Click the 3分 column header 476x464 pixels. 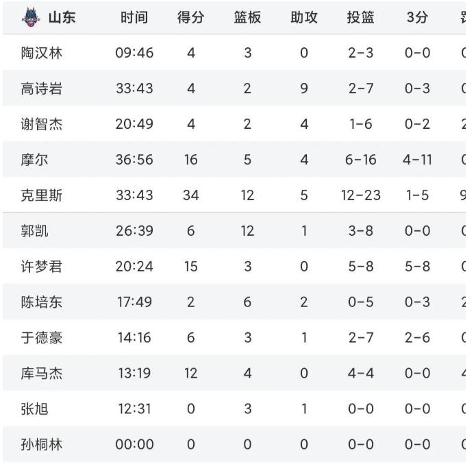click(417, 17)
